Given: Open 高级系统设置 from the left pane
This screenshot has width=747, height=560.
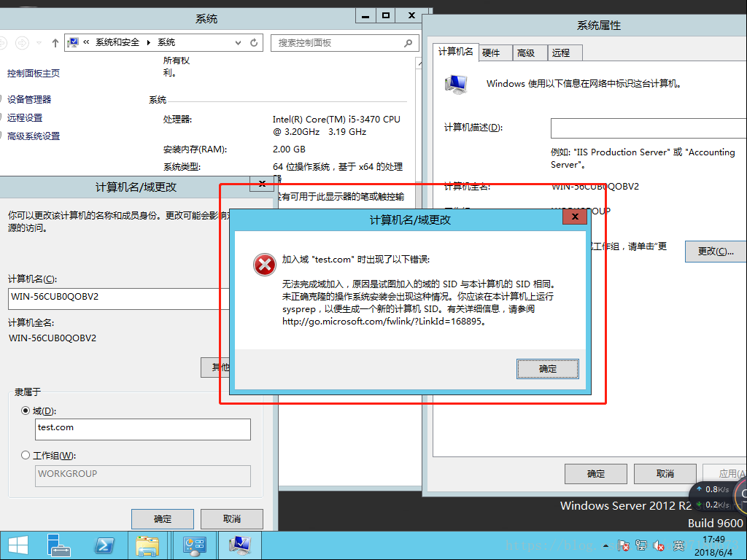Looking at the screenshot, I should point(34,136).
